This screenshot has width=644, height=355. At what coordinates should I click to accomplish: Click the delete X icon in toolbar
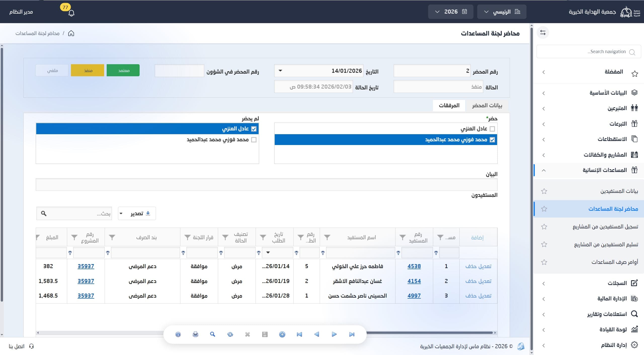(248, 334)
